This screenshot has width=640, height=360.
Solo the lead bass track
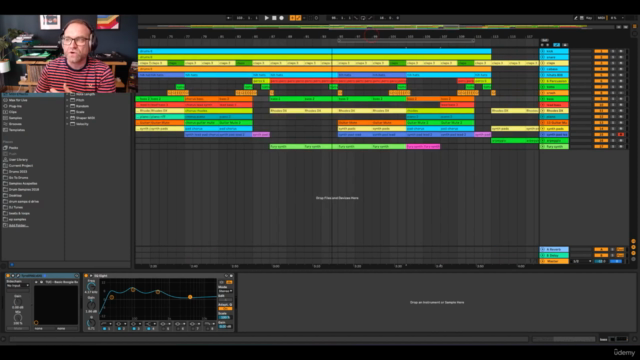(x=613, y=105)
